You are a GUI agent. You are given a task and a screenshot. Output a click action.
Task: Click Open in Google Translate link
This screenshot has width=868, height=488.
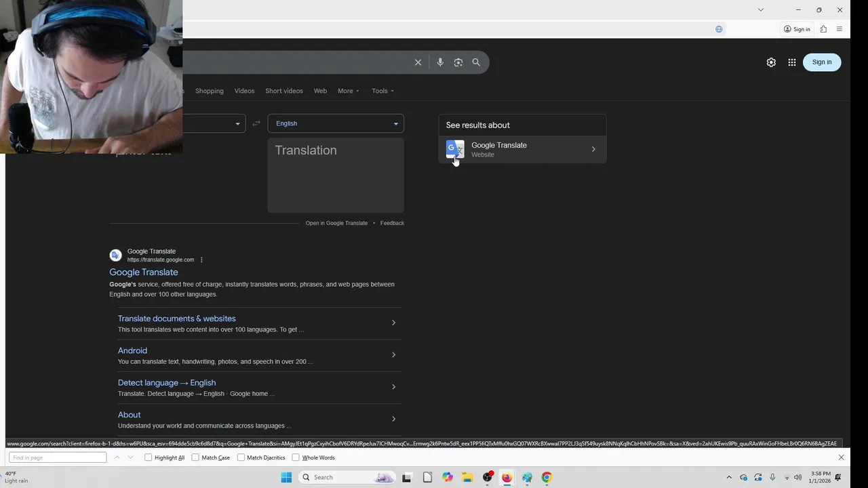click(336, 223)
